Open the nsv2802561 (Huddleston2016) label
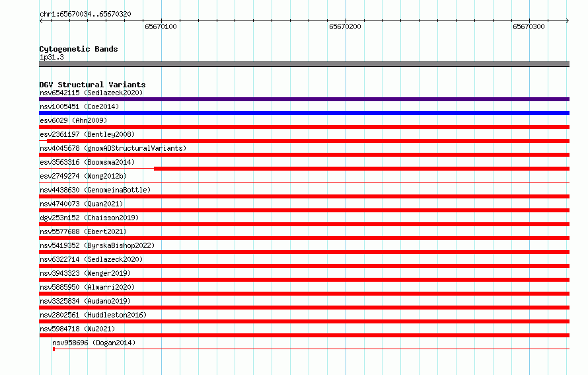 (x=93, y=315)
